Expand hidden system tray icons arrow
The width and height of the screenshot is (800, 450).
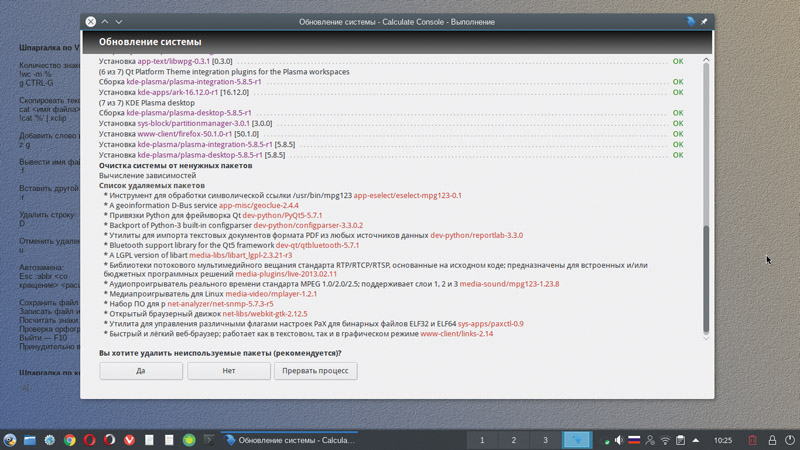click(x=695, y=440)
